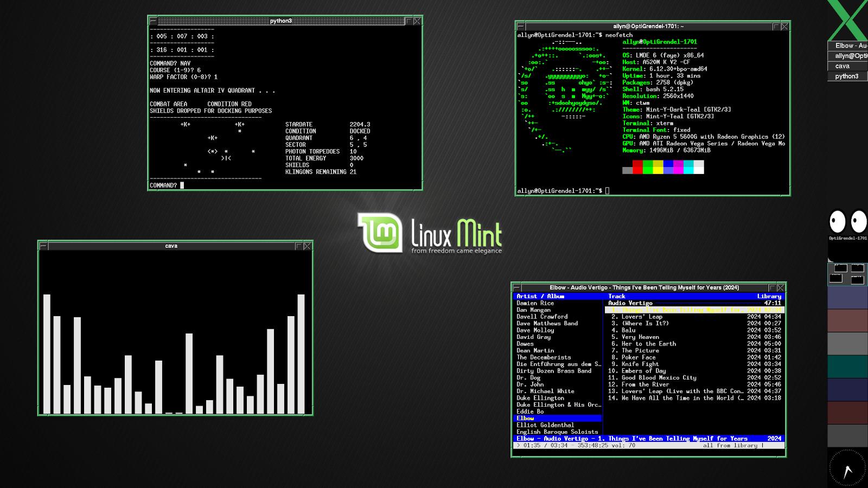Focus python3 from the icon manager list

click(x=848, y=76)
